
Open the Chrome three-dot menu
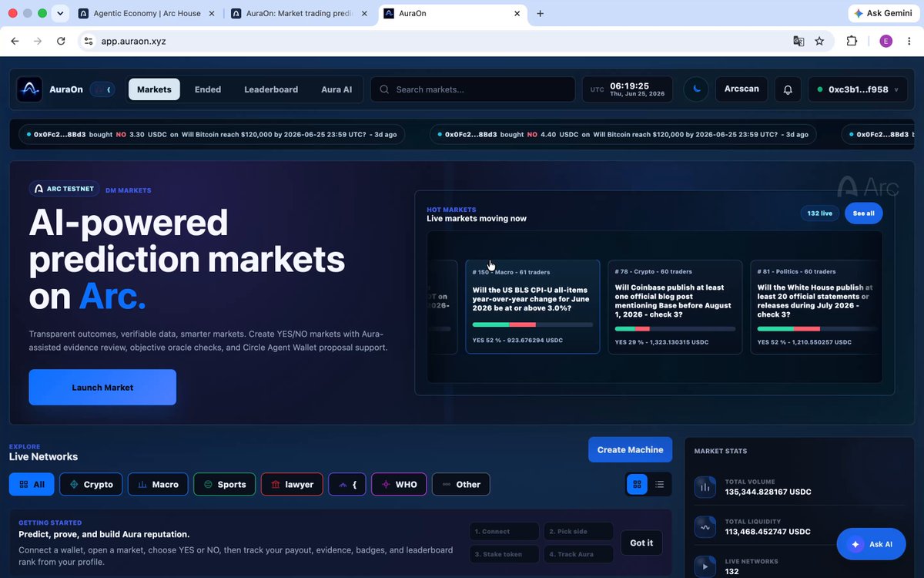pos(909,41)
